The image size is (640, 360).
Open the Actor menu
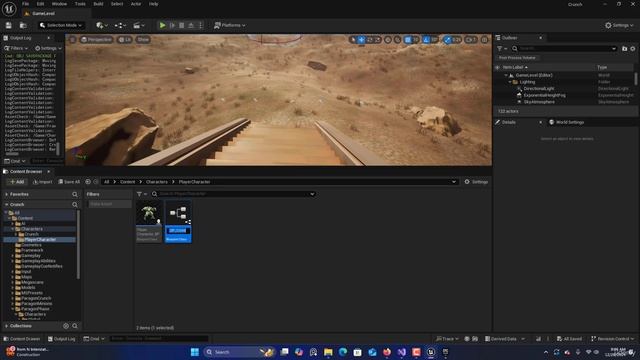pos(136,4)
